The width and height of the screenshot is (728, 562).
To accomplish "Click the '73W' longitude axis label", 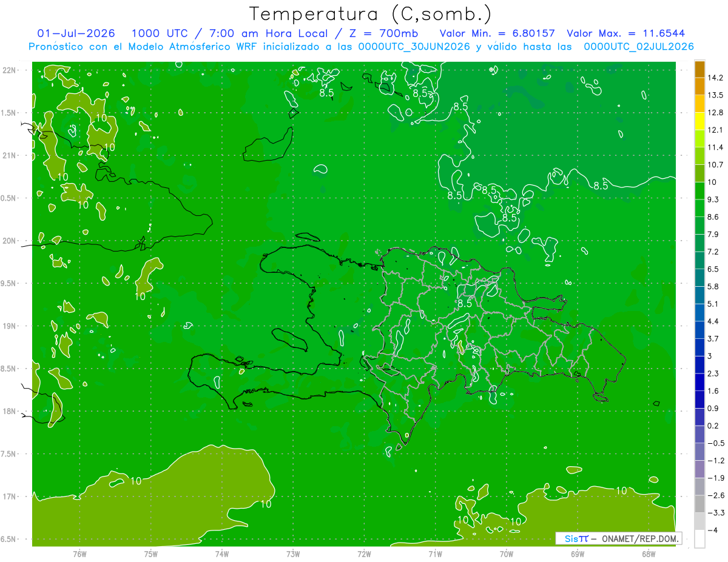I will [293, 554].
